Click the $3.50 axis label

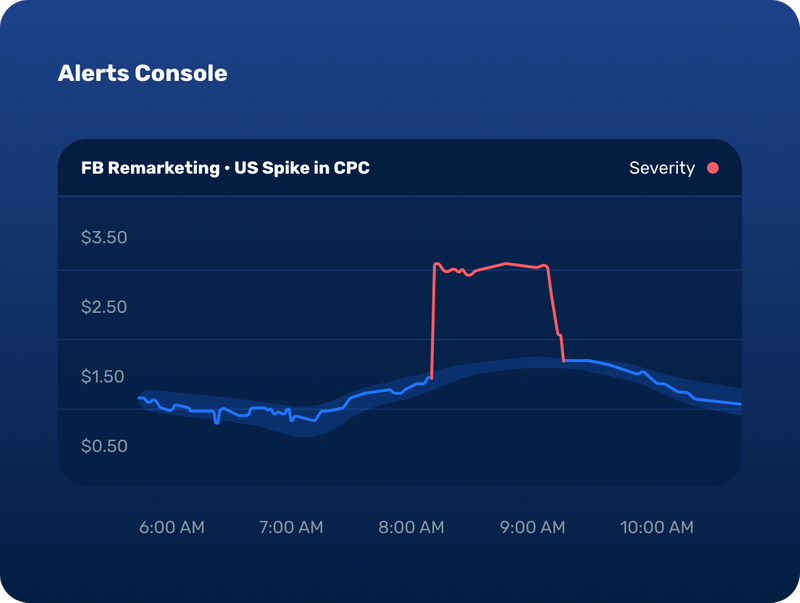point(104,237)
